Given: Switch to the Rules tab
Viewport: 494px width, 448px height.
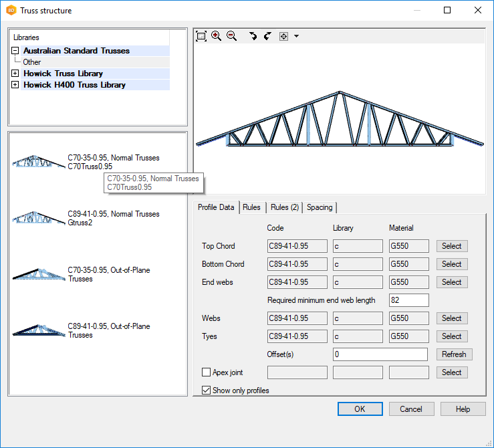Looking at the screenshot, I should [251, 207].
